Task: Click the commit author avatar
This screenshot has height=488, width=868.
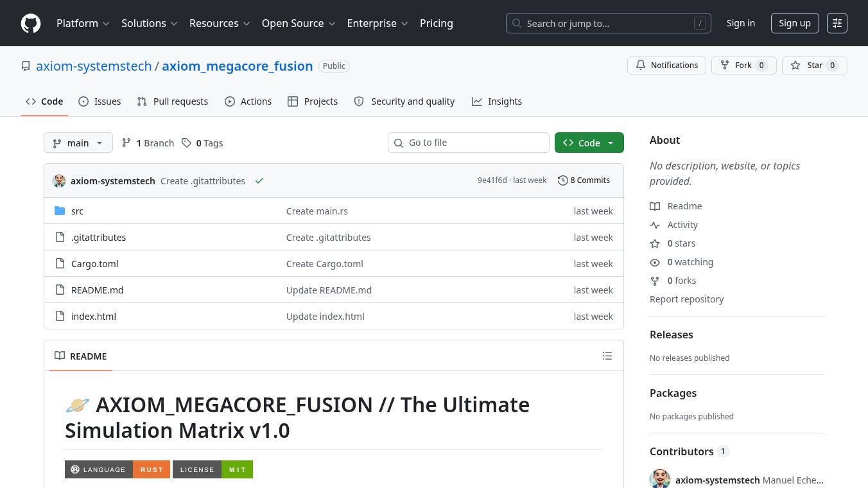Action: [59, 180]
